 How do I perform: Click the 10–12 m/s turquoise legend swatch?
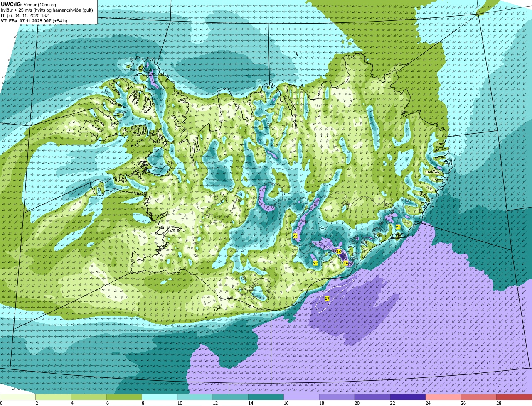point(195,397)
